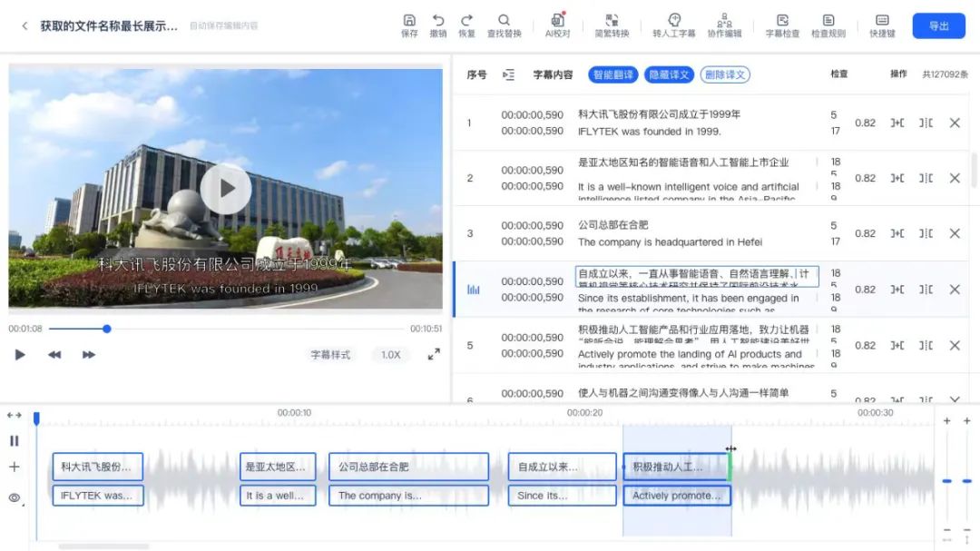Screen dimensions: 980x551
Task: Select subtitle text 科大讯飞股份有限公司成立于1999年
Action: (659, 114)
